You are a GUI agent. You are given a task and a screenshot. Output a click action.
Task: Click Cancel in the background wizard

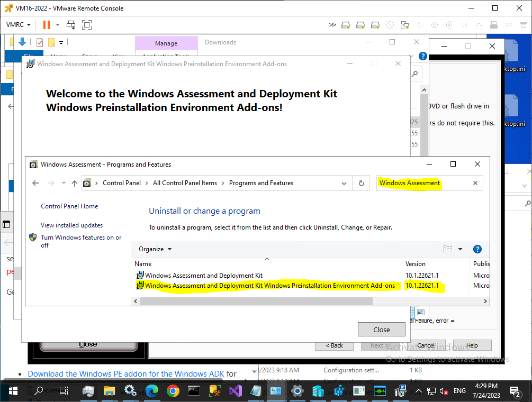pos(426,345)
